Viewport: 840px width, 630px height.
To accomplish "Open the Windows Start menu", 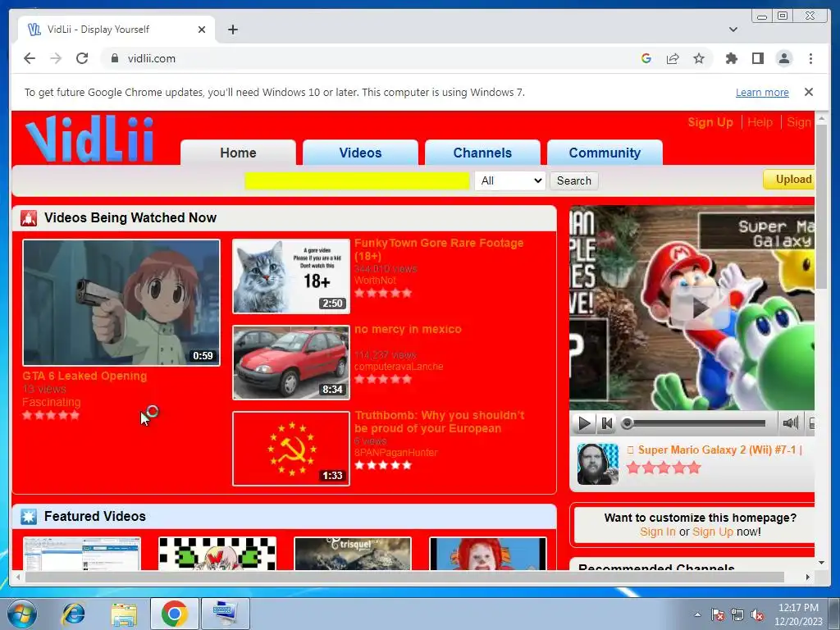I will [21, 614].
